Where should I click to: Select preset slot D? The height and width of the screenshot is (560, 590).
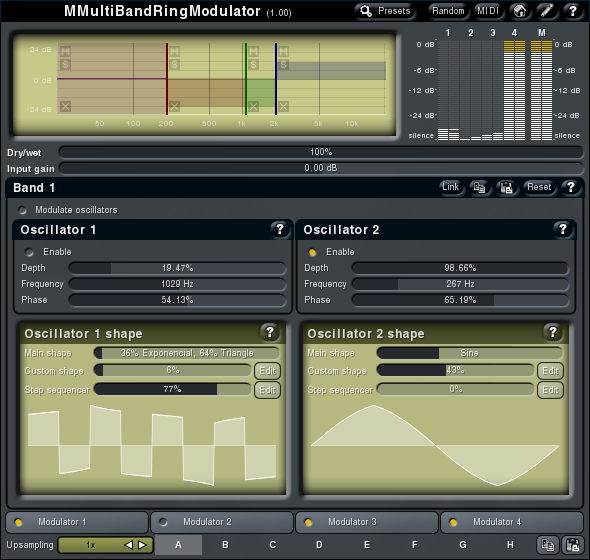coord(319,545)
